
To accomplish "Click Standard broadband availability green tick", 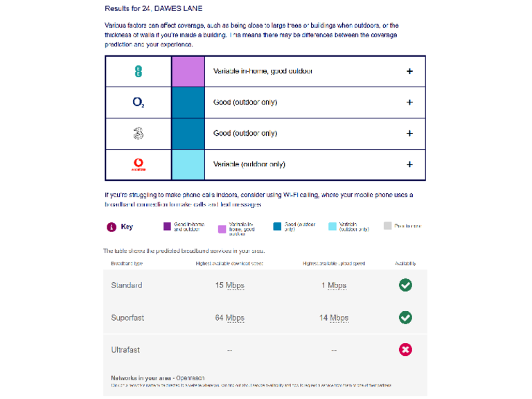I will [x=405, y=285].
